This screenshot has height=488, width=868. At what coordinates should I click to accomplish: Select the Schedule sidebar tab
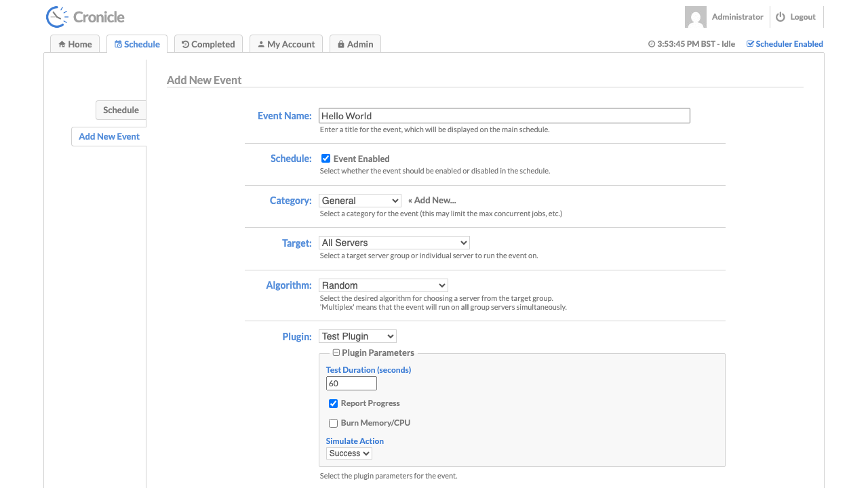[x=121, y=110]
